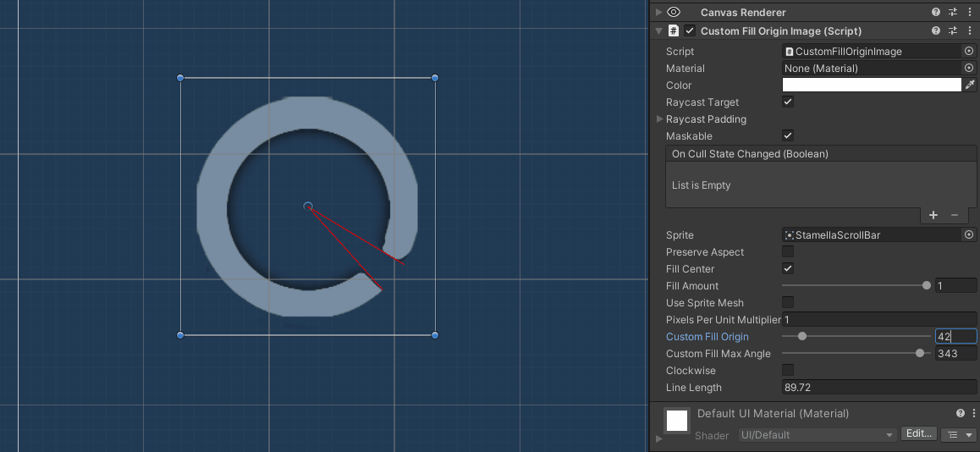Open presets for Custom Fill Origin Image
Viewport: 980px width, 452px height.
point(953,30)
